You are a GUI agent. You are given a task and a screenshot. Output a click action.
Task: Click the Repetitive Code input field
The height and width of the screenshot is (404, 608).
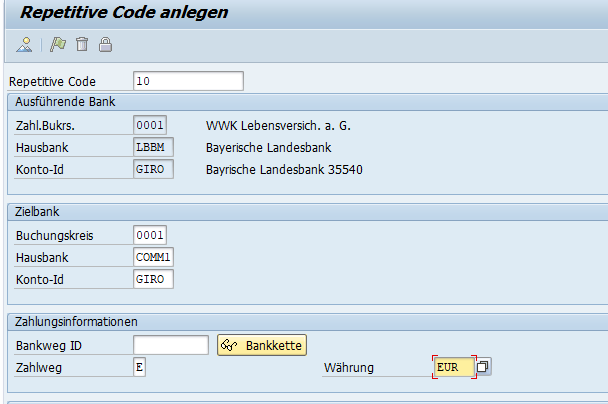point(187,81)
